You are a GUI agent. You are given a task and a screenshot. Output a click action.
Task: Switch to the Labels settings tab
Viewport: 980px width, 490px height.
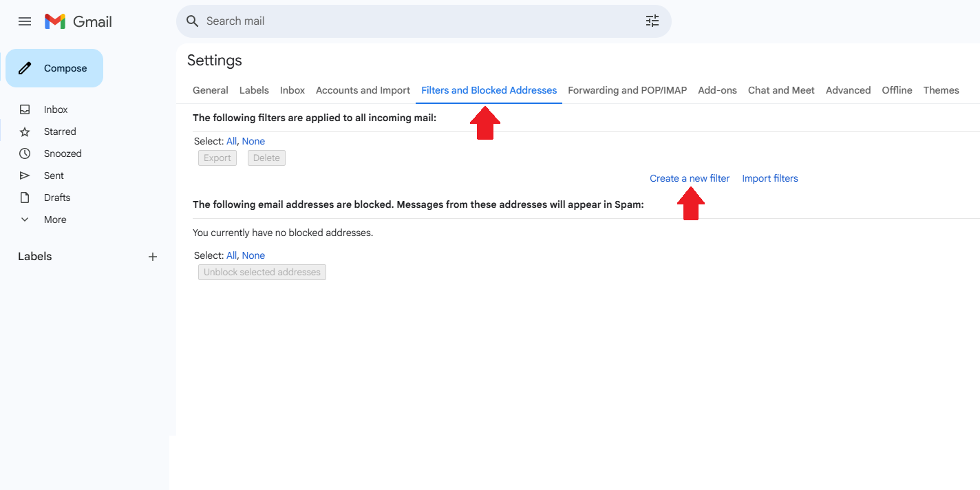[254, 90]
